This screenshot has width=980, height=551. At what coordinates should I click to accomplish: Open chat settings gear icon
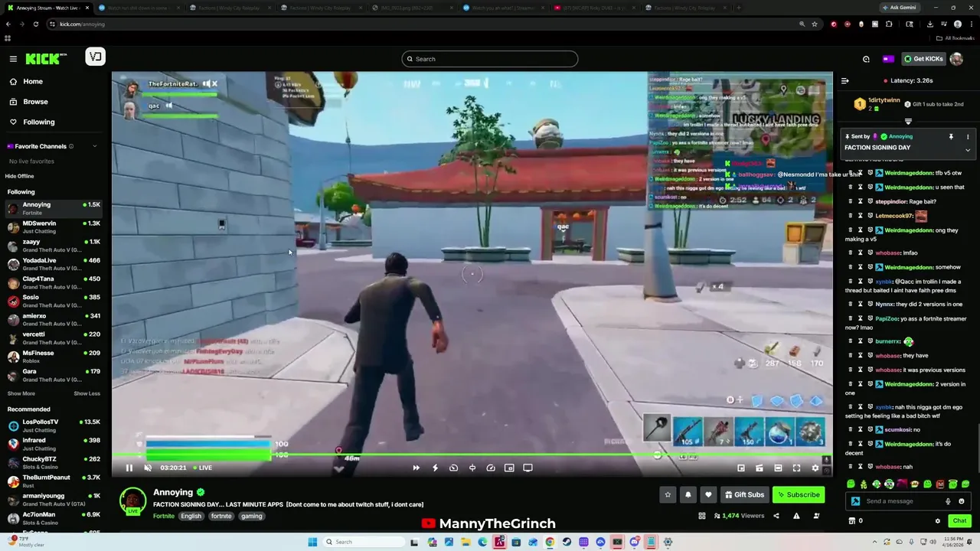(x=938, y=521)
